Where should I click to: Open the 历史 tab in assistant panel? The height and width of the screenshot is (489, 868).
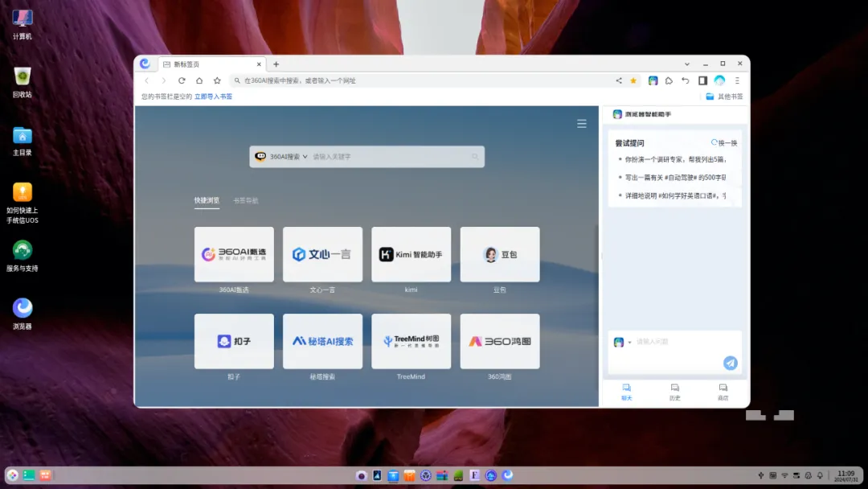pyautogui.click(x=674, y=392)
